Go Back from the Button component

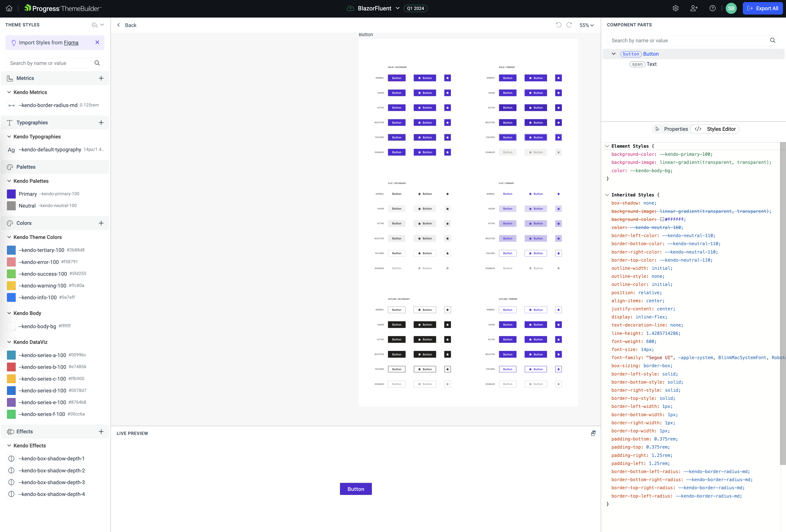point(127,25)
